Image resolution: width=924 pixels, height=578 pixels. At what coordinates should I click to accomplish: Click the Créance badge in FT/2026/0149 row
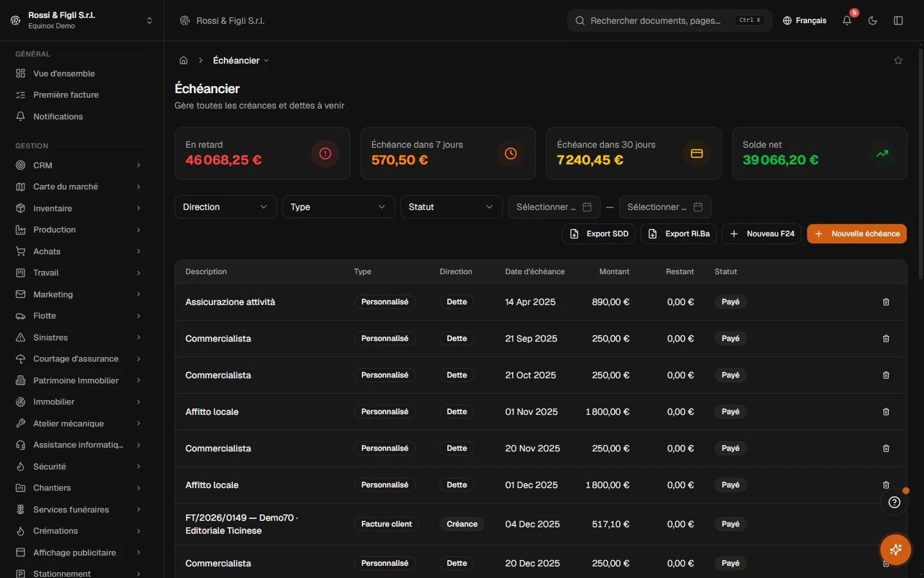coord(462,524)
